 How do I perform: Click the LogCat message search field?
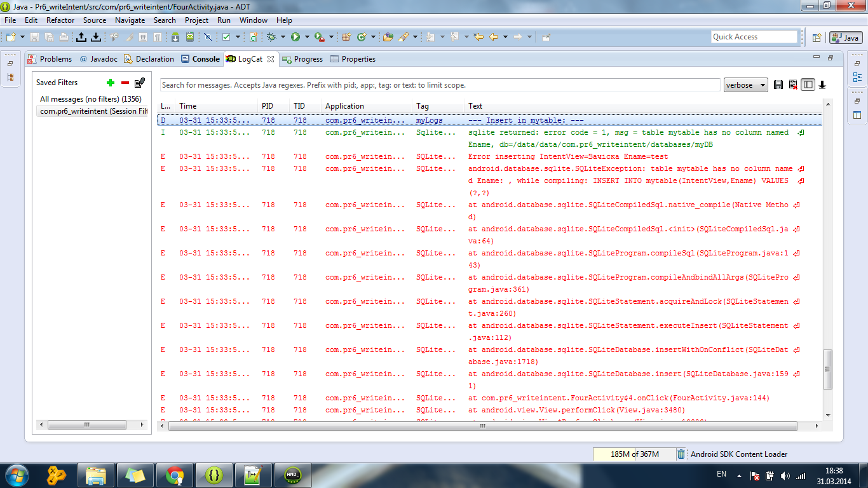[440, 85]
